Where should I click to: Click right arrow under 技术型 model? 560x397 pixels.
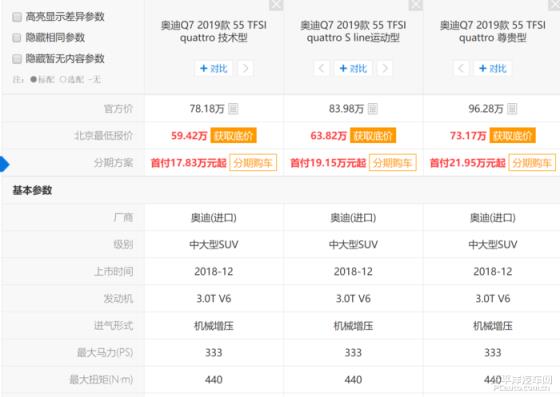click(245, 68)
